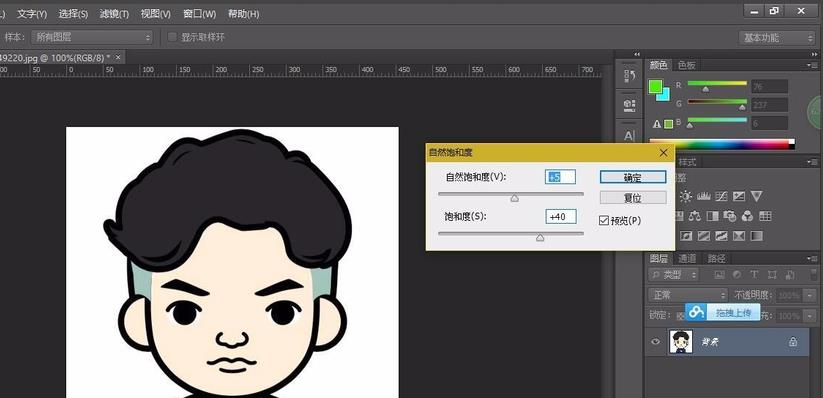
Task: Add a Color Balance adjustment
Action: (694, 216)
